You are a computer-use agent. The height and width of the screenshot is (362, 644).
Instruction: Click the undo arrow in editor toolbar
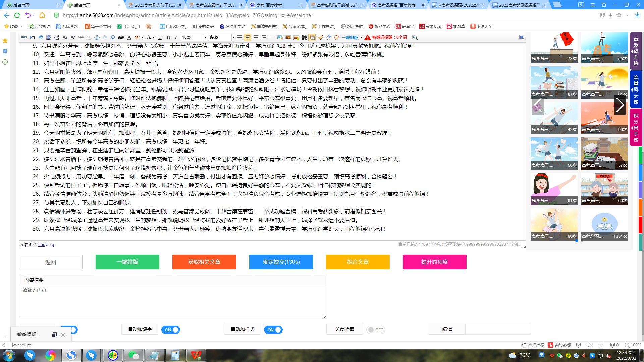(41, 37)
